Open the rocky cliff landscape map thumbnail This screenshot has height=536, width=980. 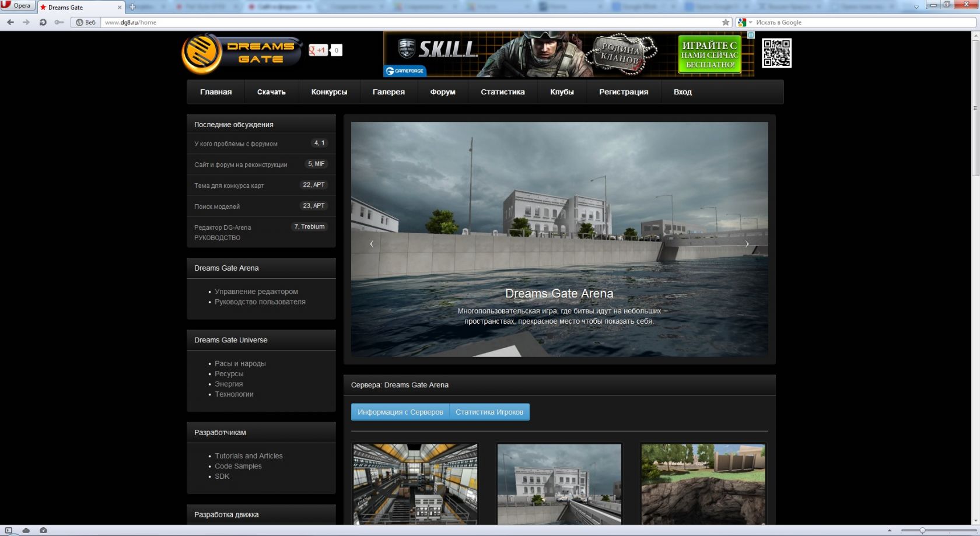[703, 484]
